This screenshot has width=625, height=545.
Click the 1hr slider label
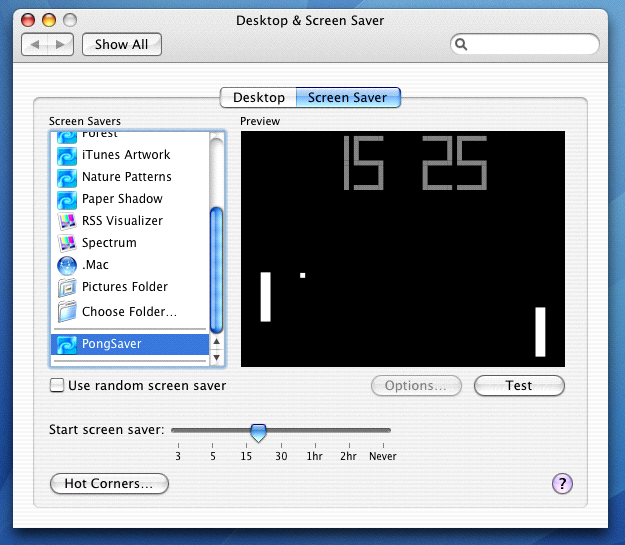(x=314, y=456)
